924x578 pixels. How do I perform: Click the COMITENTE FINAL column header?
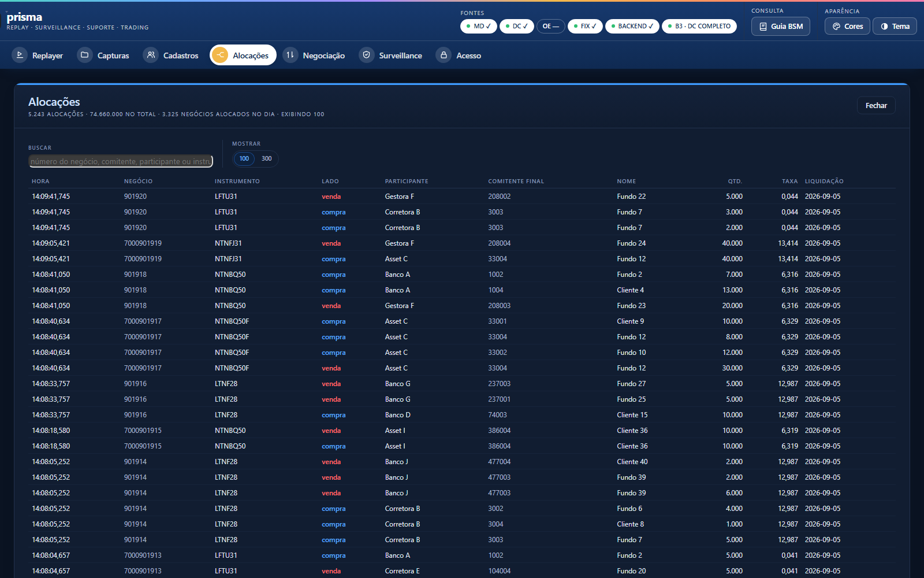tap(516, 181)
